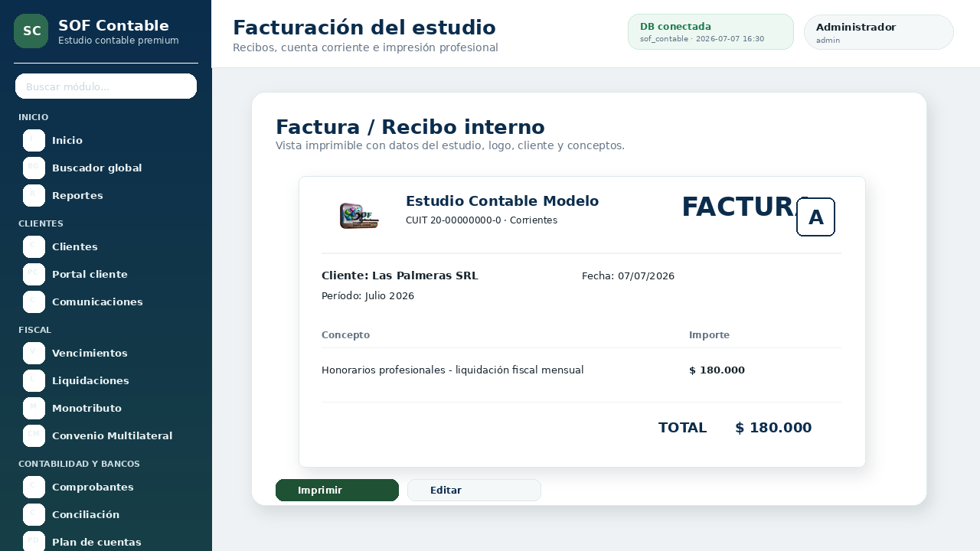Click the Plan de cuentas sidebar icon

[x=34, y=542]
